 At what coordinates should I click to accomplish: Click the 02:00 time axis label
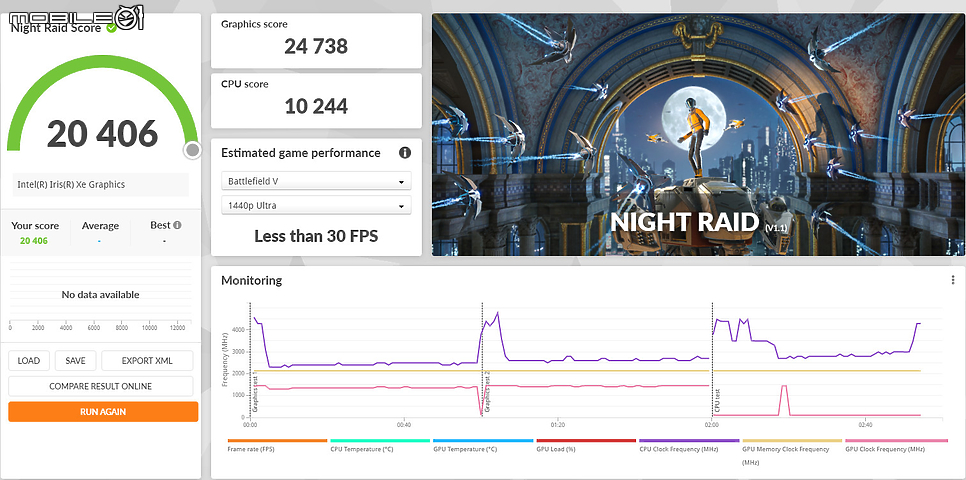pos(712,425)
